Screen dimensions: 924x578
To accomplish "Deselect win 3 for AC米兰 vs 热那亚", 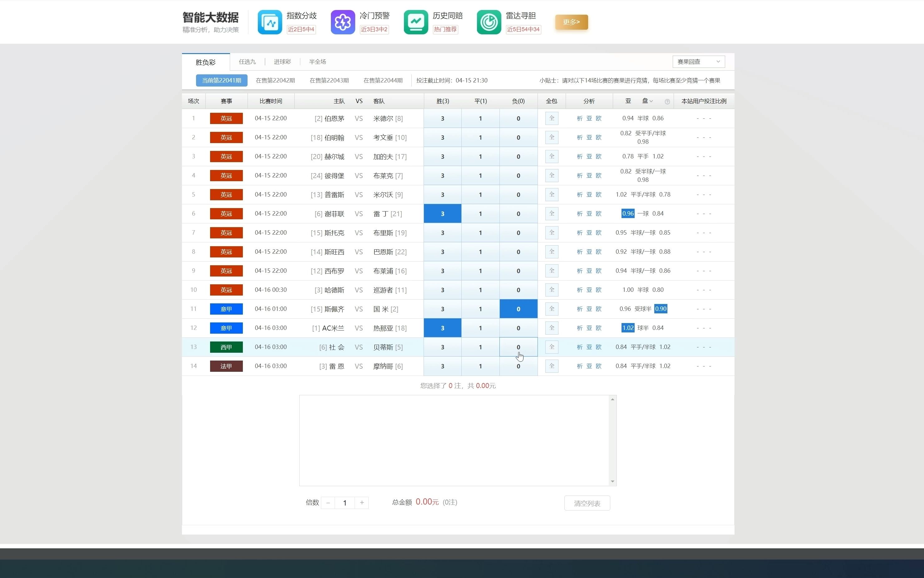I will pyautogui.click(x=443, y=328).
